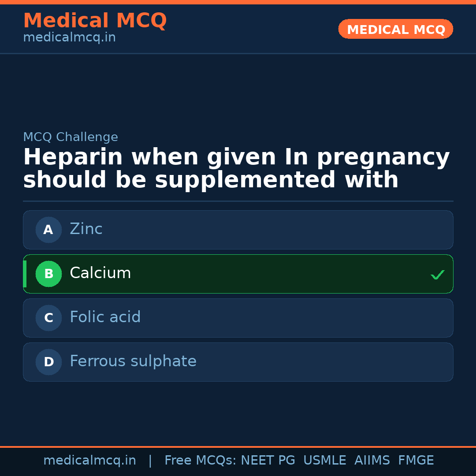The image size is (476, 476).
Task: Click the orange MEDICAL MCQ badge
Action: 395,29
